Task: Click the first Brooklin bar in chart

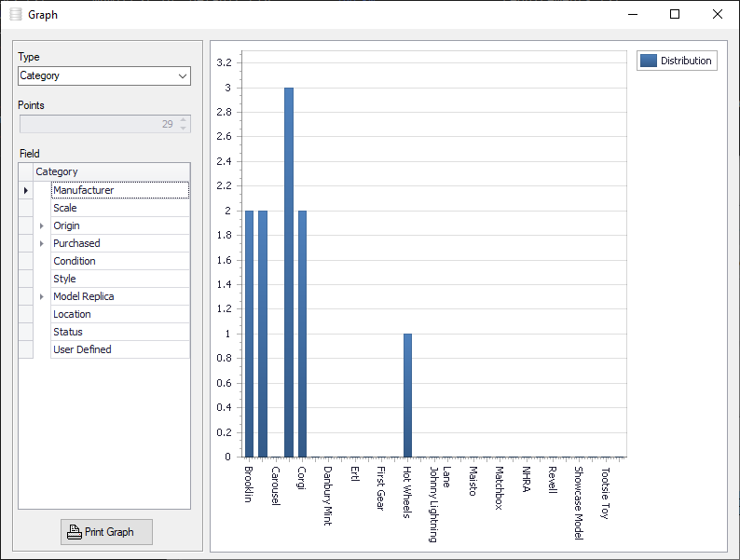Action: coord(249,334)
